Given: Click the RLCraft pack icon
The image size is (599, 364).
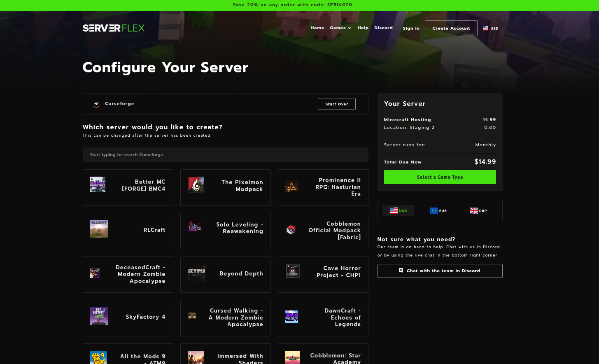Looking at the screenshot, I should click(99, 229).
